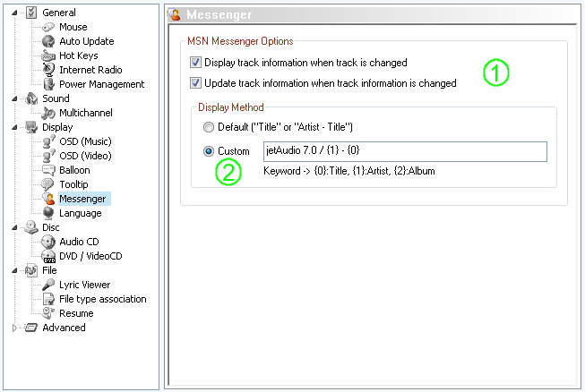Image resolution: width=585 pixels, height=392 pixels.
Task: Open Auto Update settings page
Action: pyautogui.click(x=87, y=41)
